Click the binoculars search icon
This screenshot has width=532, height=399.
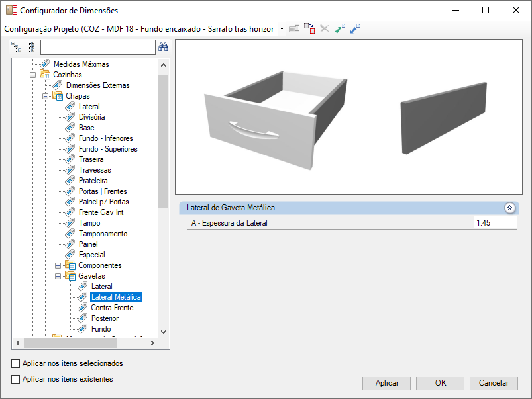click(x=163, y=47)
